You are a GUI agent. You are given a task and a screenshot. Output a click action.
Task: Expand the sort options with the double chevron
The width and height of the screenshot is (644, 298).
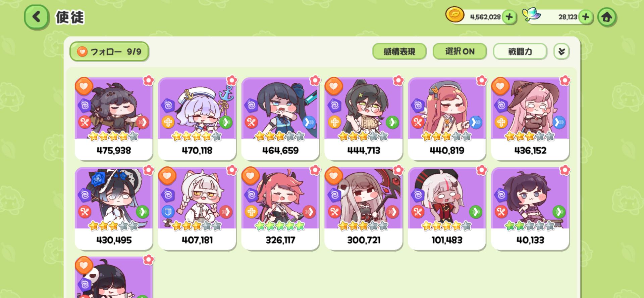561,51
